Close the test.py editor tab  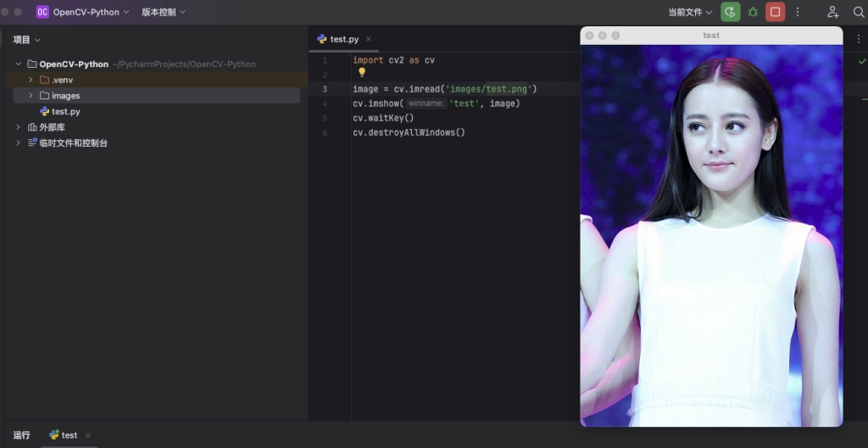click(x=369, y=39)
